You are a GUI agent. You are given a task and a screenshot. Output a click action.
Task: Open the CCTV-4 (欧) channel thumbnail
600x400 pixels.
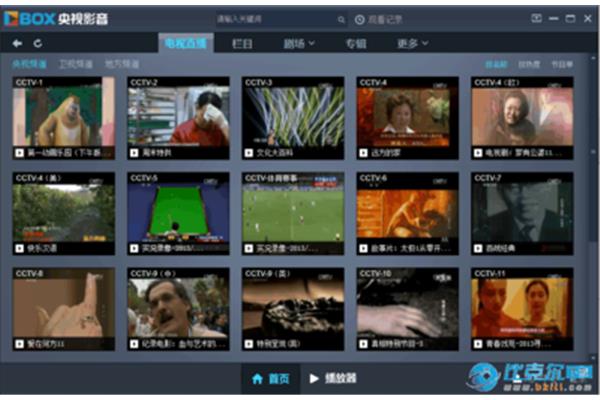(522, 118)
